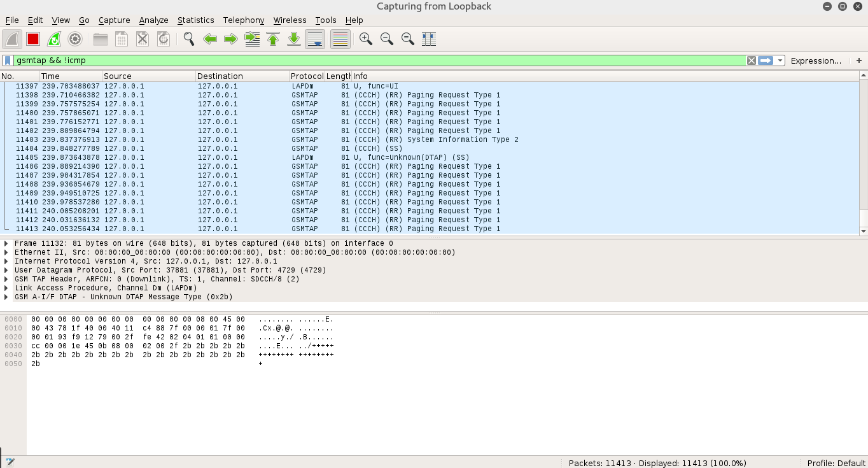Expand Link Access Procedure, Channel Dm row
Viewport: 868px width, 468px height.
click(6, 288)
